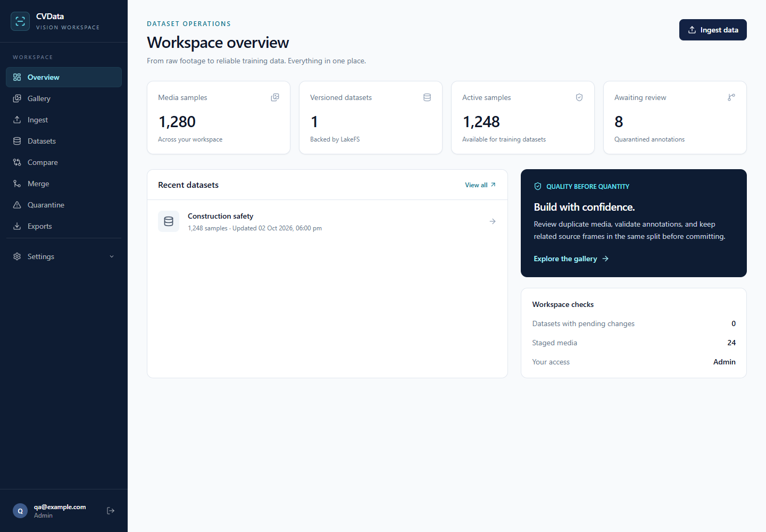The width and height of the screenshot is (766, 532).
Task: Open the Construction safety dataset name
Action: 220,216
